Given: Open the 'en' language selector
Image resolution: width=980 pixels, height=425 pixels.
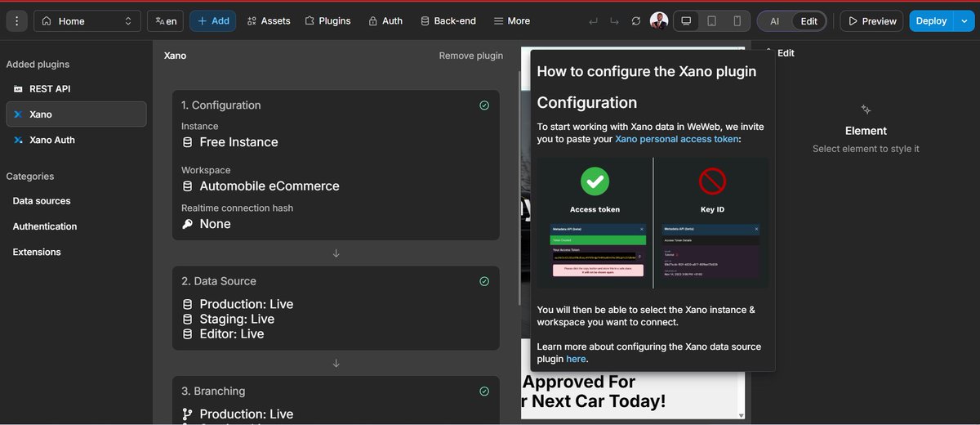Looking at the screenshot, I should pos(166,21).
